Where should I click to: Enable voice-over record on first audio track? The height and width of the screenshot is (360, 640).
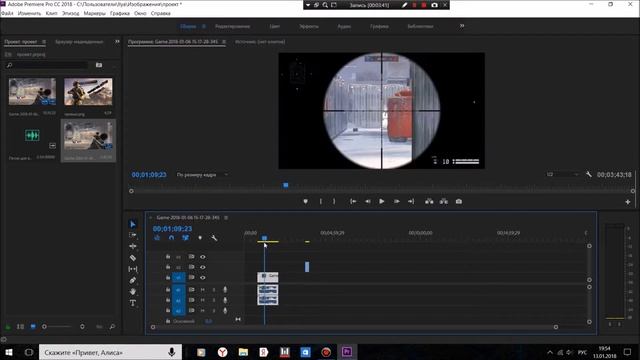(x=225, y=289)
